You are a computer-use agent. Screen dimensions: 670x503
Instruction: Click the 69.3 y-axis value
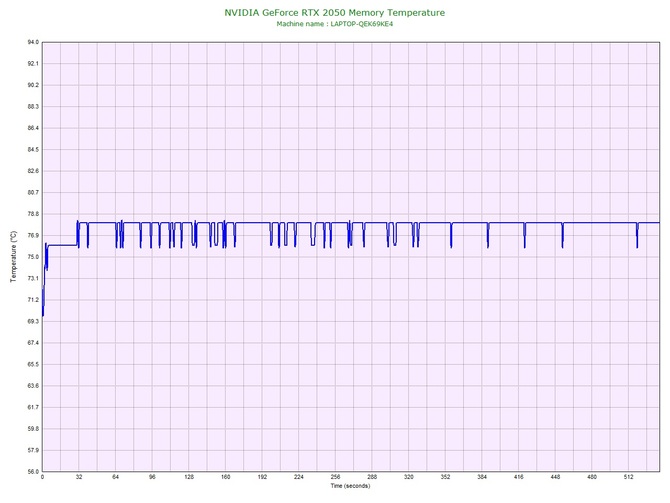pos(33,321)
